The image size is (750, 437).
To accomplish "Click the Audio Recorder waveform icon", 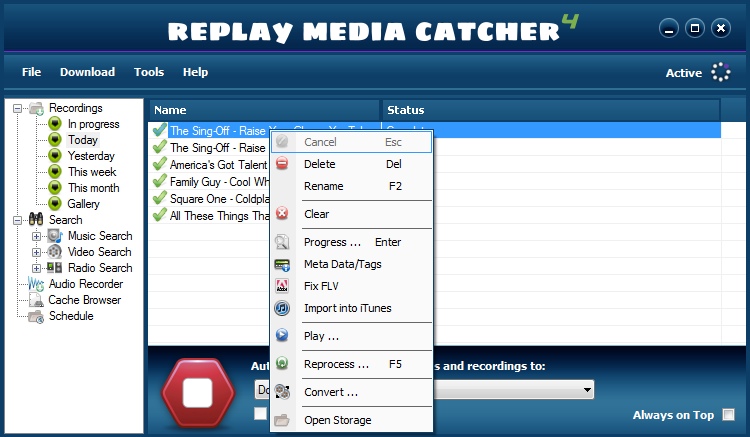I will (36, 284).
